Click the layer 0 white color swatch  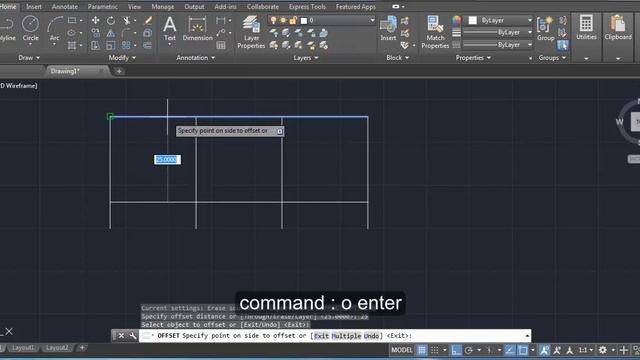click(304, 20)
